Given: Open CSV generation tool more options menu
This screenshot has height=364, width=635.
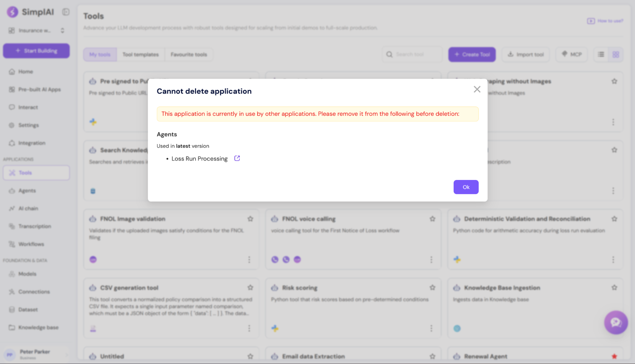Looking at the screenshot, I should 249,328.
